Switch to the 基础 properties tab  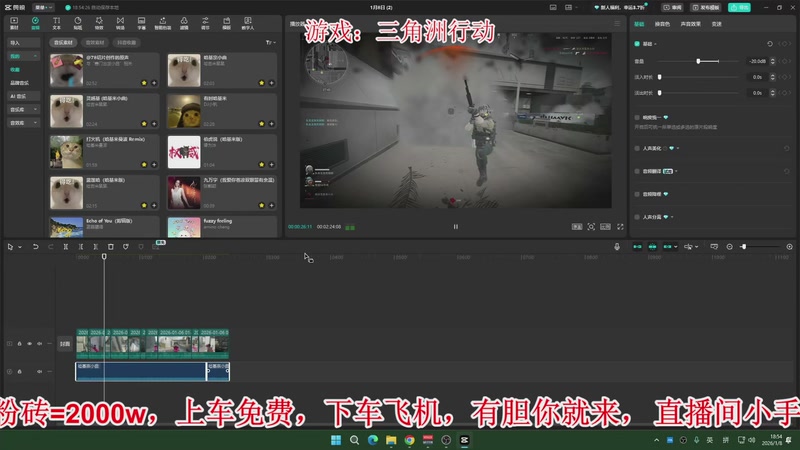point(639,24)
